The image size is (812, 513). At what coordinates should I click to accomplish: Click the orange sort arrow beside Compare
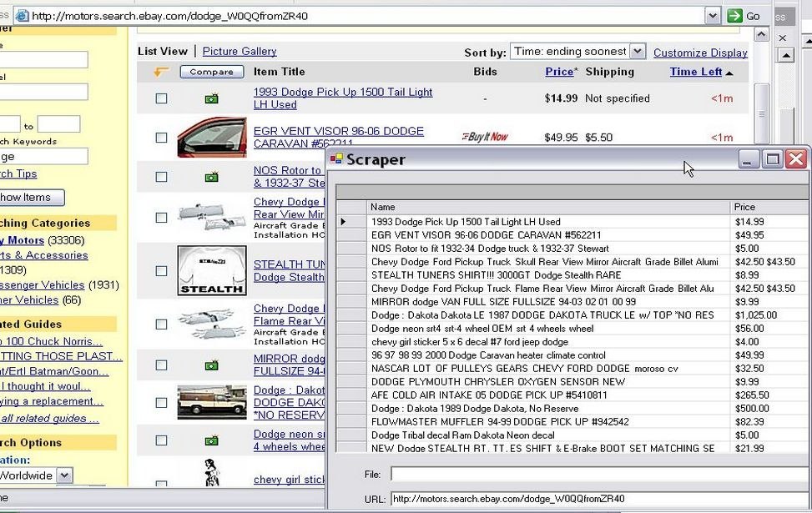point(162,72)
